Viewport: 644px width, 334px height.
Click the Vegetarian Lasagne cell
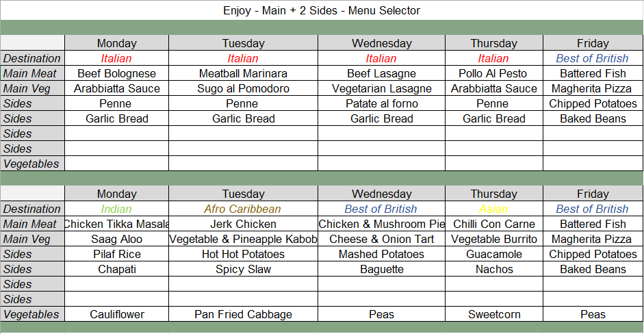pos(381,88)
